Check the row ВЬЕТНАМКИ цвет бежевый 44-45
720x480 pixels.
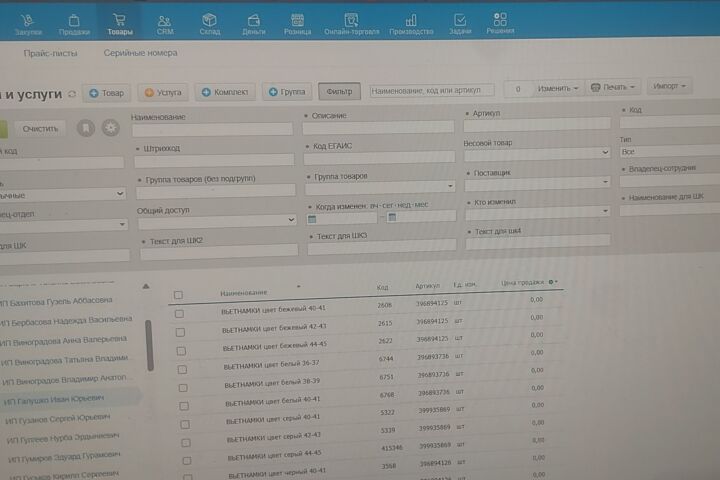point(181,351)
